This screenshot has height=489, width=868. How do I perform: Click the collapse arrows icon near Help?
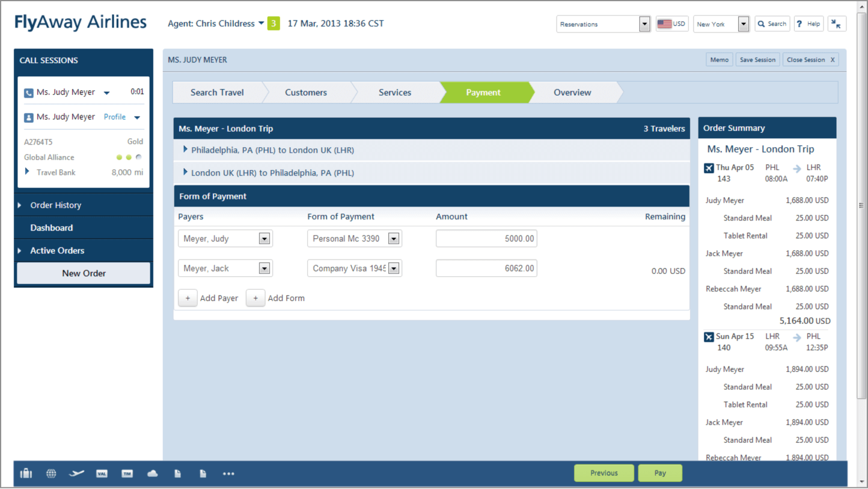pos(837,23)
